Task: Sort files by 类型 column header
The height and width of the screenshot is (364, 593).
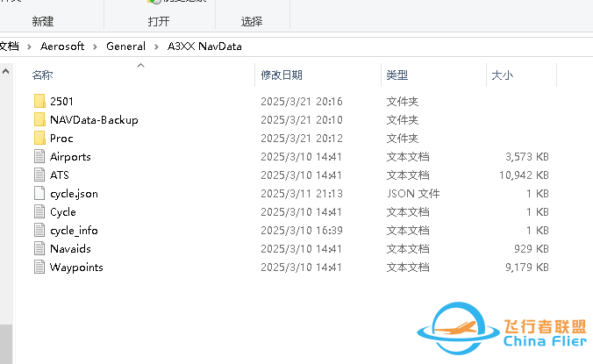Action: pyautogui.click(x=397, y=75)
